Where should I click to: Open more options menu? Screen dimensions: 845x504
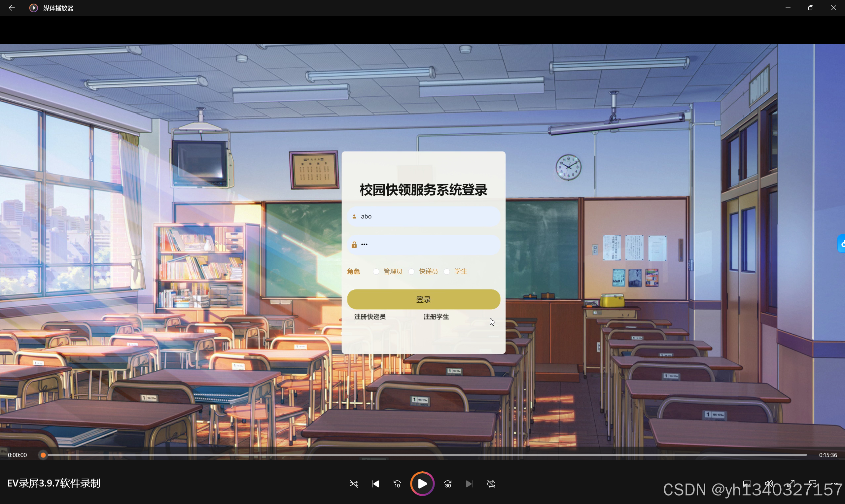tap(835, 484)
